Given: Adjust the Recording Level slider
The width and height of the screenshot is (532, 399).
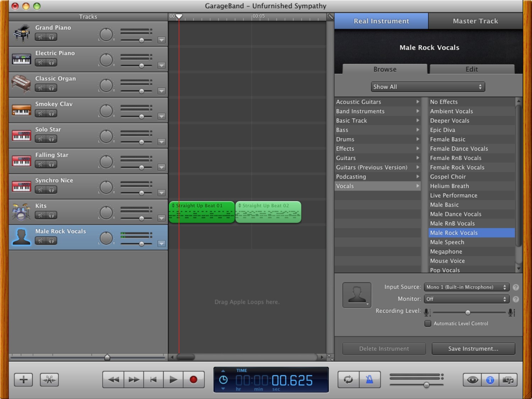Looking at the screenshot, I should coord(468,312).
